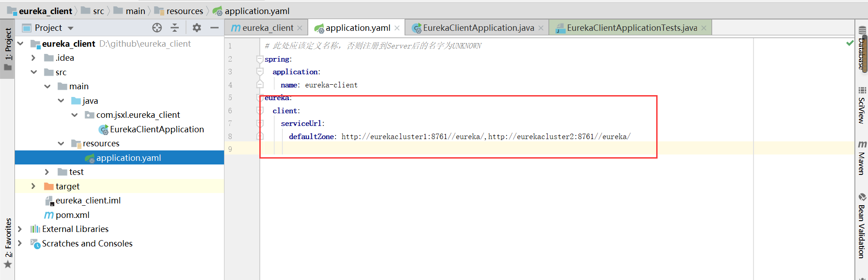Fold the serviceUrl block at line 7

[260, 123]
